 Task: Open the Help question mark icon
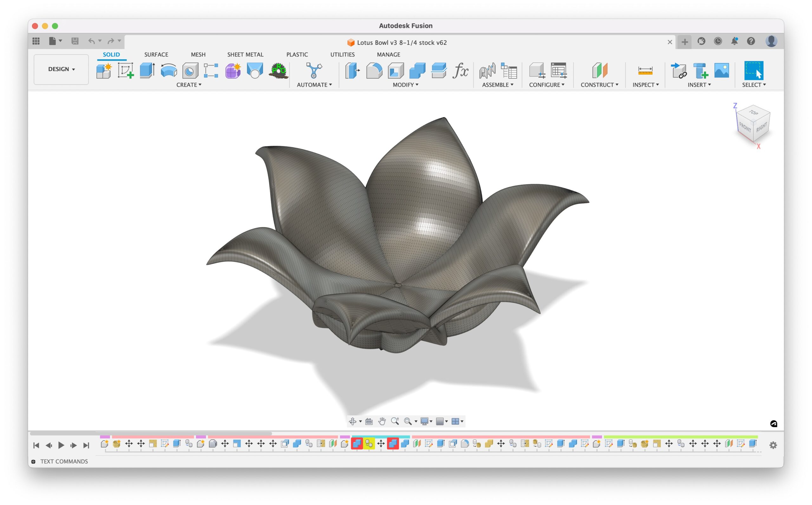coord(751,41)
